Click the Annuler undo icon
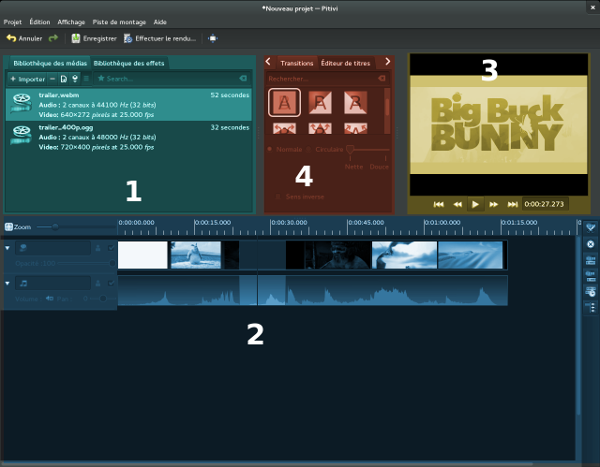600x467 pixels. click(11, 39)
